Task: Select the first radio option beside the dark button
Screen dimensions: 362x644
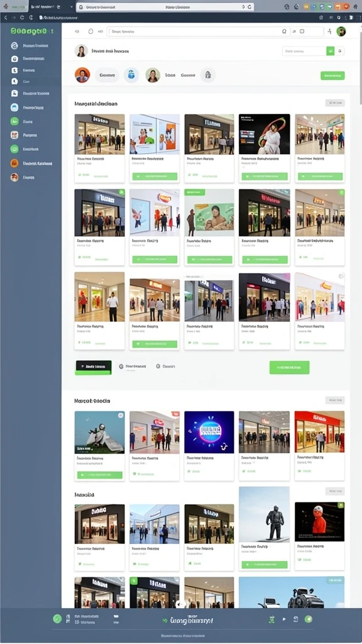Action: [121, 367]
